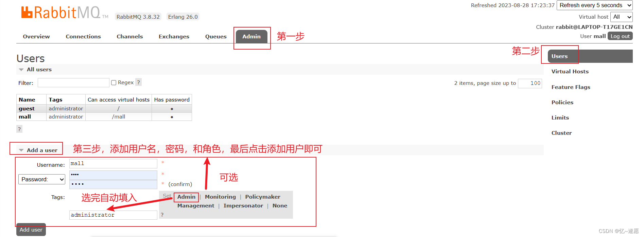Open the Exchanges tab
The width and height of the screenshot is (644, 237).
coord(174,37)
